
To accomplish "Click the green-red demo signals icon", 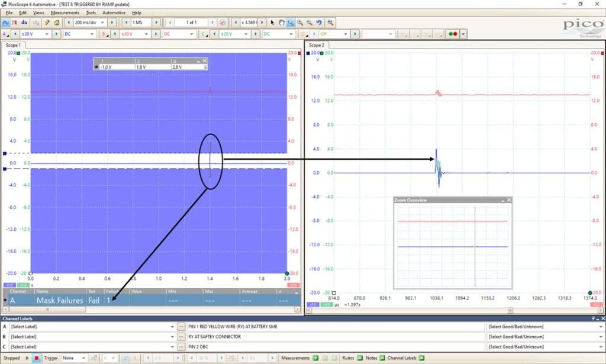I will [453, 34].
